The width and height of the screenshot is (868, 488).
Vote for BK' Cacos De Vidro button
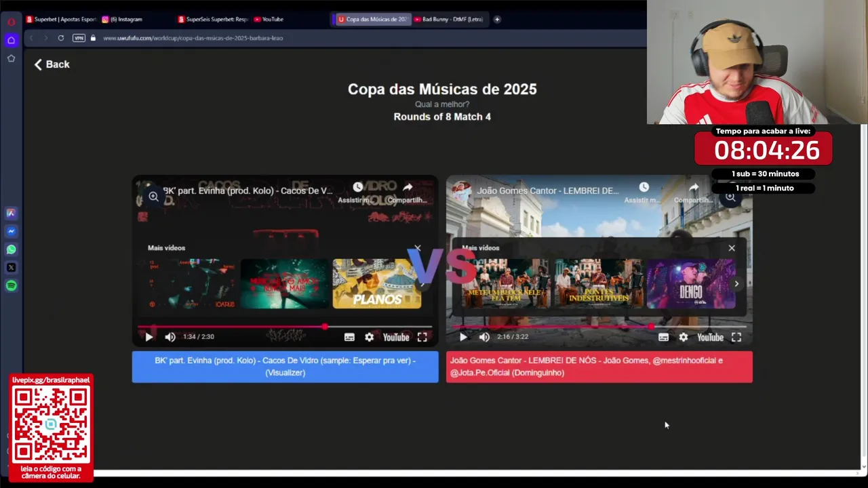pos(285,367)
